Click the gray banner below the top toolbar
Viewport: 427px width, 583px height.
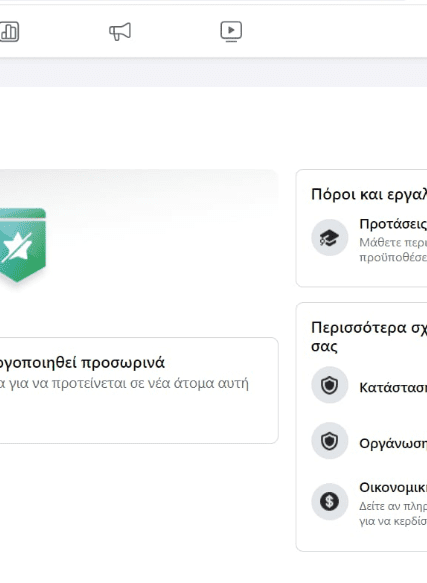tap(214, 73)
